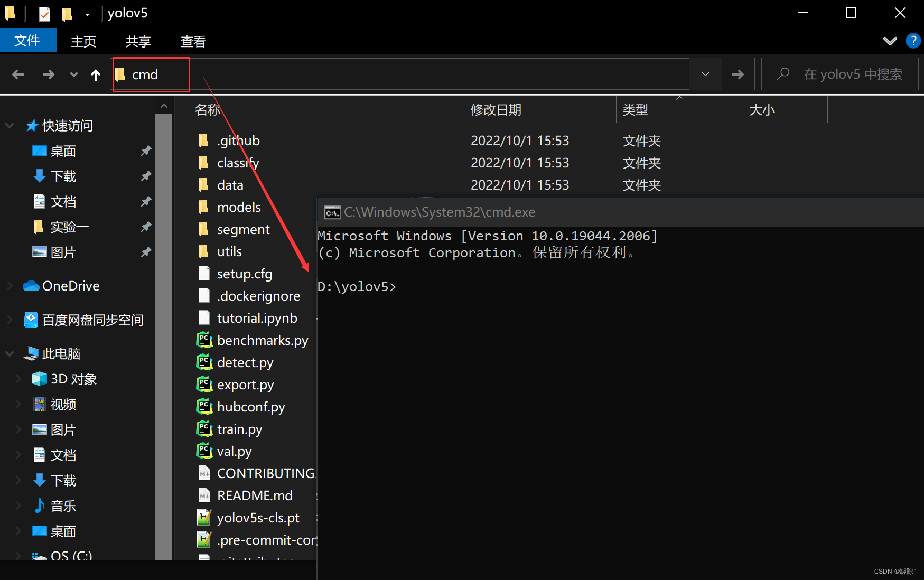
Task: Open the 主页 ribbon tab
Action: (83, 41)
